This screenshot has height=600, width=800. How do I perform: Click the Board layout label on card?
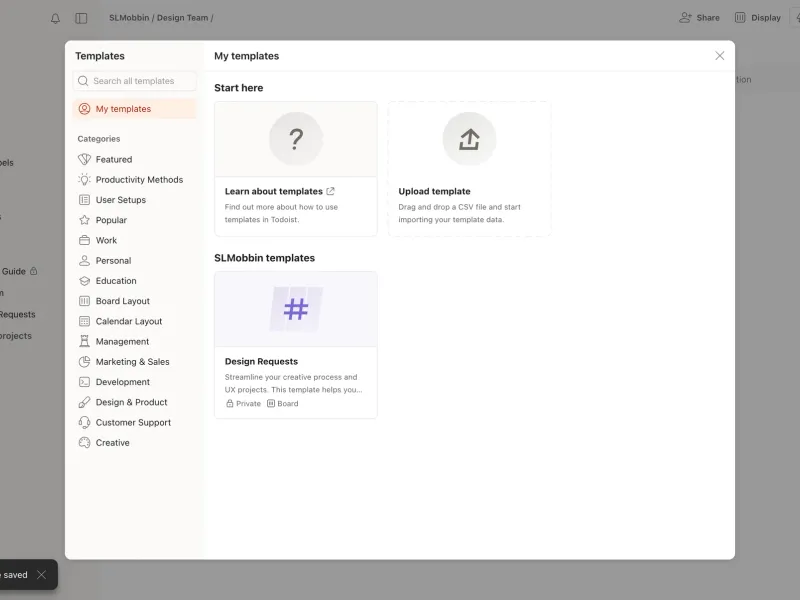[x=283, y=404]
